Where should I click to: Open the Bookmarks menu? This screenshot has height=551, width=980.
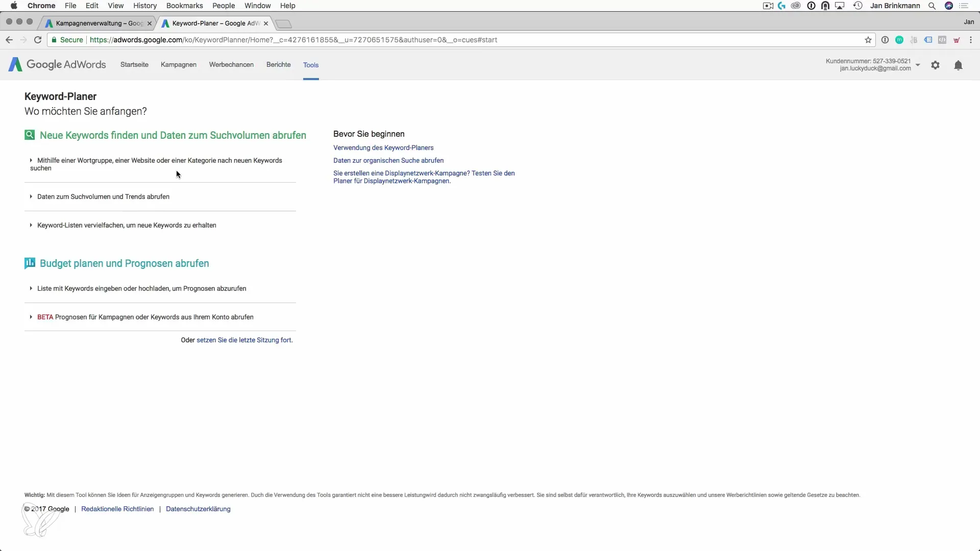[184, 6]
